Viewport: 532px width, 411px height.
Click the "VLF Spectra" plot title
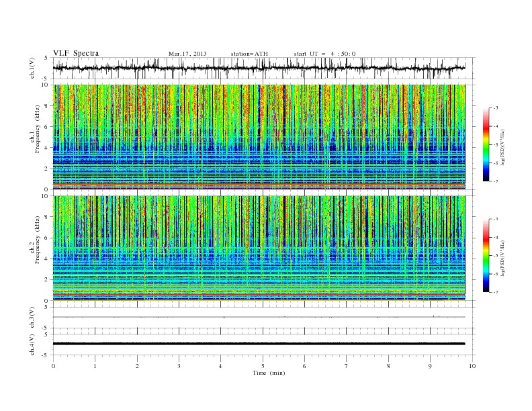[76, 53]
